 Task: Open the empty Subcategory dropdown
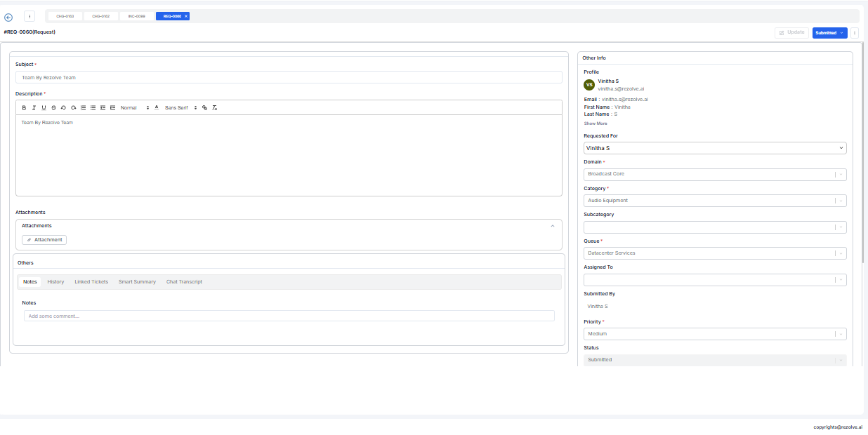click(715, 227)
